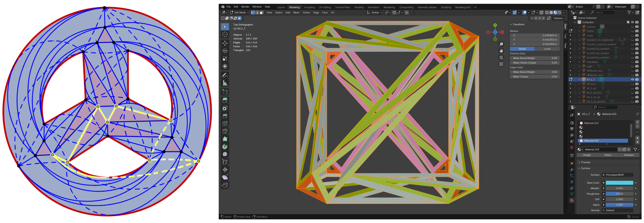The height and width of the screenshot is (223, 644).
Task: Switch to the Sculpting workspace tab
Action: click(x=309, y=7)
